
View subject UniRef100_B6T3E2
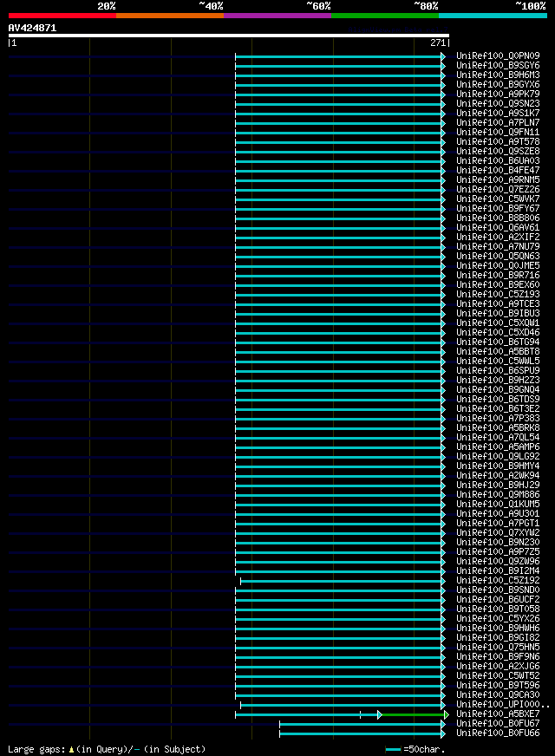coord(498,409)
